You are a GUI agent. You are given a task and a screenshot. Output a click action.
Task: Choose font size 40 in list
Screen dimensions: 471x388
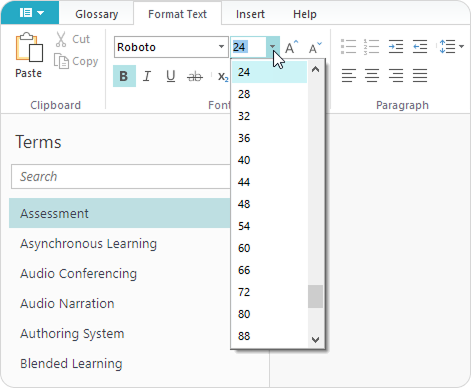coord(269,160)
